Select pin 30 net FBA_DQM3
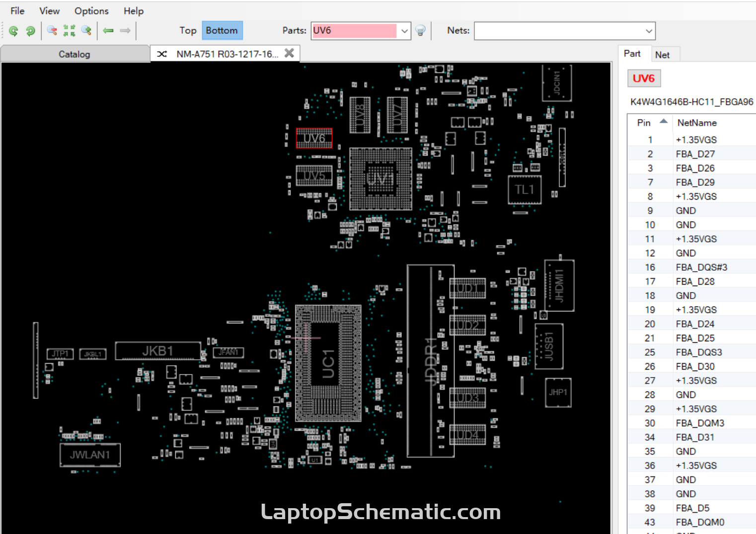The image size is (756, 534). click(x=691, y=423)
